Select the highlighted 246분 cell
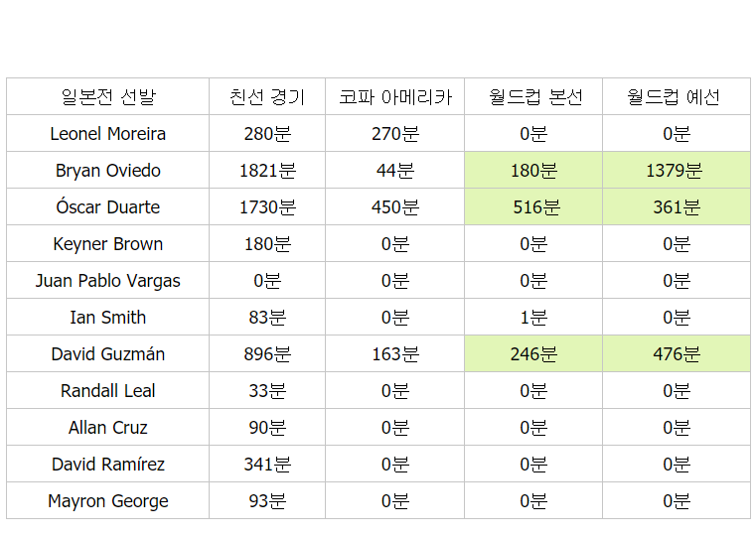The width and height of the screenshot is (756, 537). [533, 354]
